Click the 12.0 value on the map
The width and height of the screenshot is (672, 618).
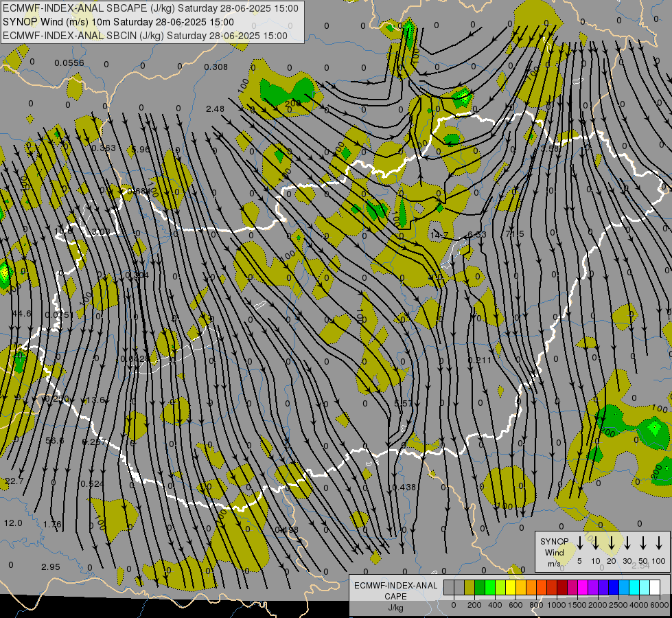[x=13, y=523]
